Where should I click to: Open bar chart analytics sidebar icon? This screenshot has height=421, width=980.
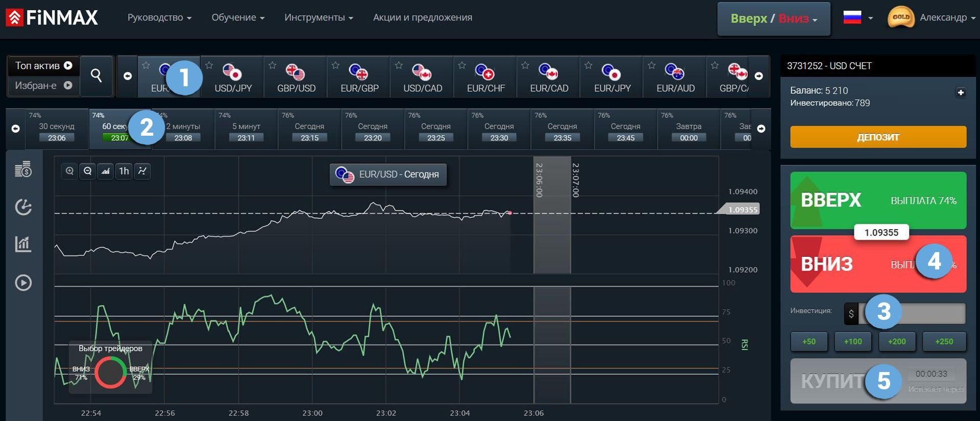pyautogui.click(x=23, y=244)
